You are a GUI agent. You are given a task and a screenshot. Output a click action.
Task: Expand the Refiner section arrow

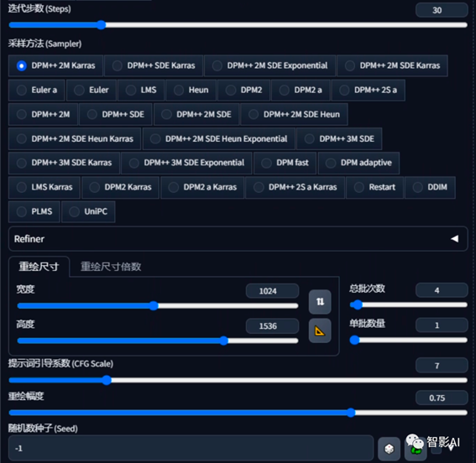pos(454,238)
